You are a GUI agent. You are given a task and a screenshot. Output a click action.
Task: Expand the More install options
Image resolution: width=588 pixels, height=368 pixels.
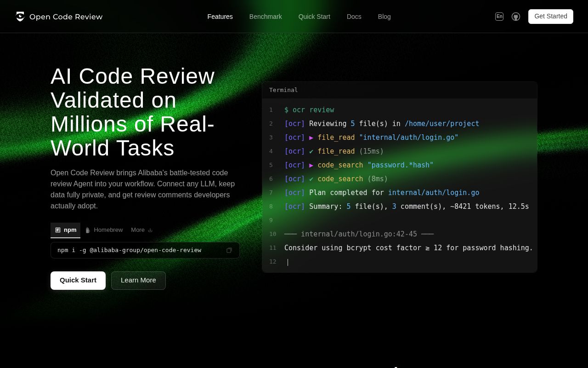141,230
